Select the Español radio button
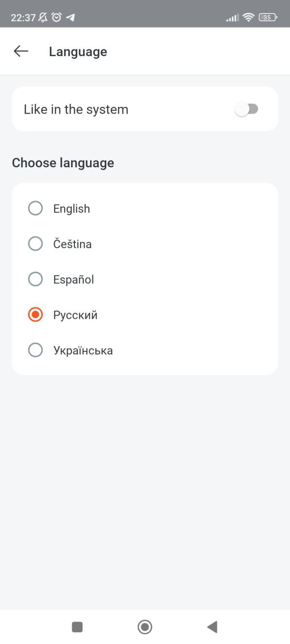The width and height of the screenshot is (290, 644). coord(35,279)
